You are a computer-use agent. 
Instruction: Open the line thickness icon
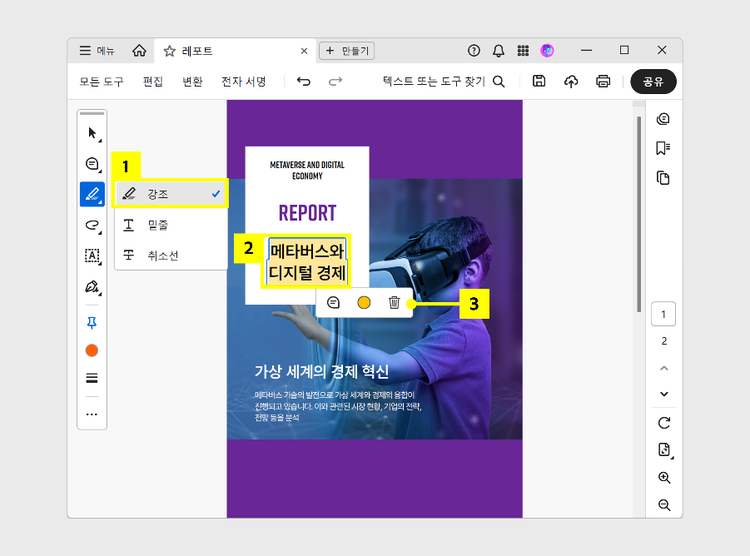point(92,378)
